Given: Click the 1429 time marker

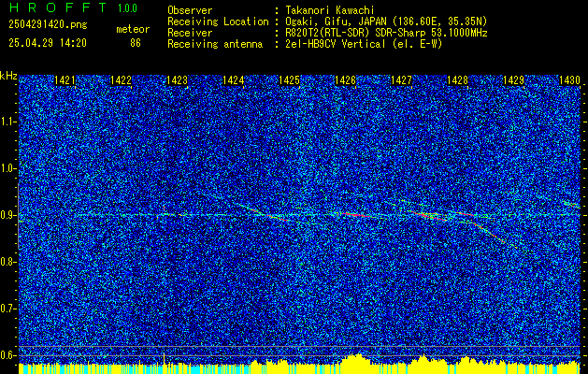Looking at the screenshot, I should (x=513, y=80).
